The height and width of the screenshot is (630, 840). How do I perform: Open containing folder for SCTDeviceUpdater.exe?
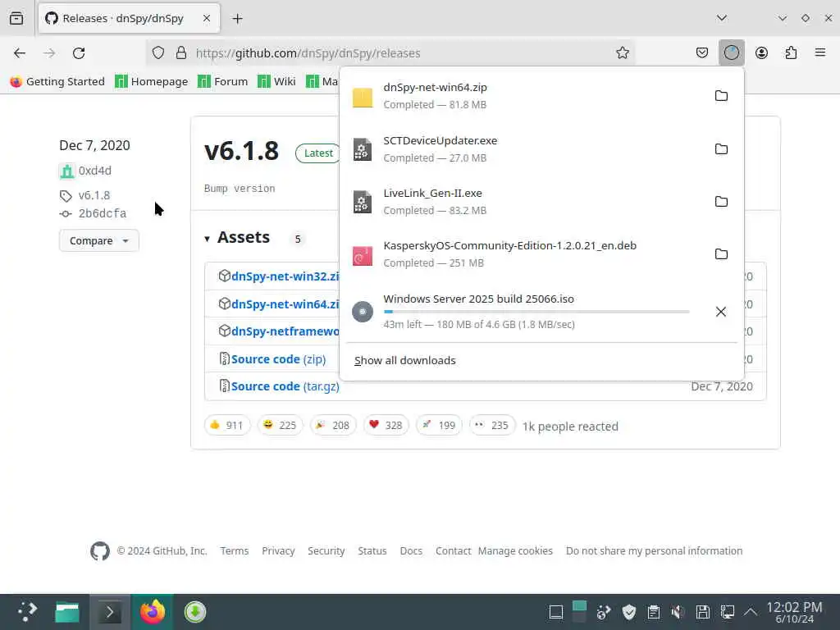pyautogui.click(x=721, y=149)
